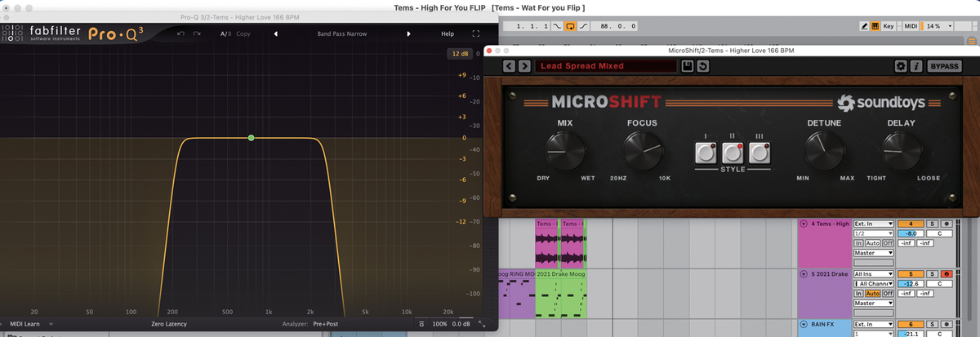980x337 pixels.
Task: Open track 4 input channel 1/2 dropdown
Action: click(873, 233)
